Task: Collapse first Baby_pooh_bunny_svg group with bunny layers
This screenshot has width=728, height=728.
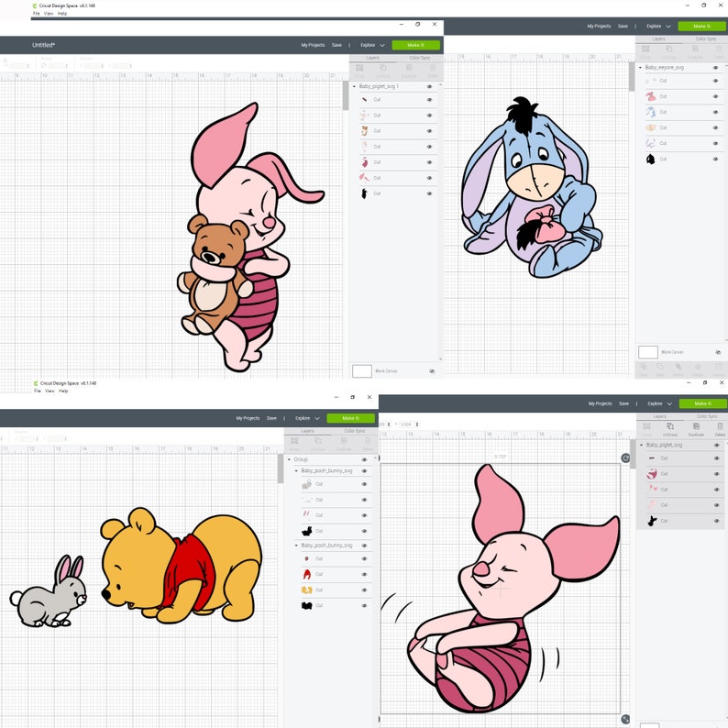Action: coord(297,470)
